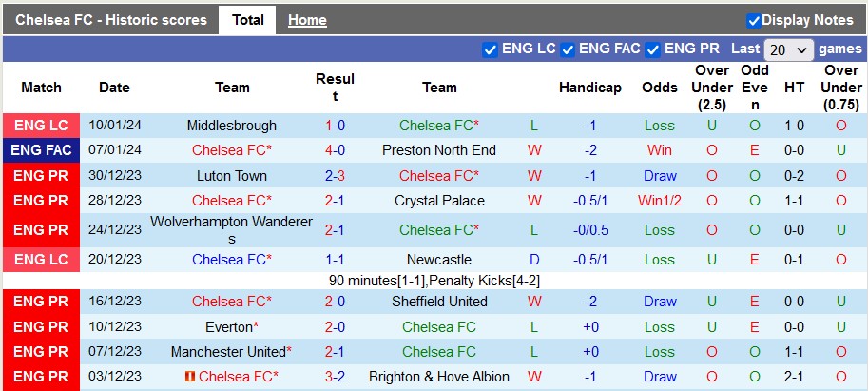The height and width of the screenshot is (391, 868).
Task: Open the Wolverhampton Wanderers team link
Action: click(232, 229)
